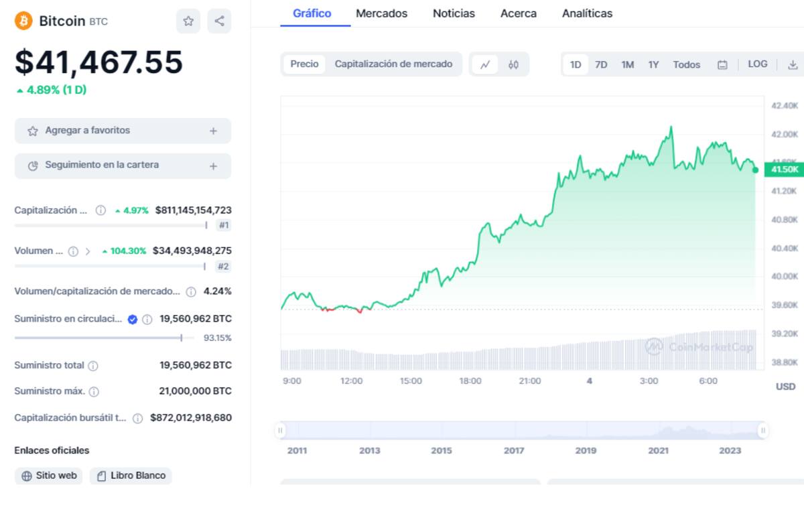
Task: Open the Sitio web link
Action: pyautogui.click(x=49, y=476)
